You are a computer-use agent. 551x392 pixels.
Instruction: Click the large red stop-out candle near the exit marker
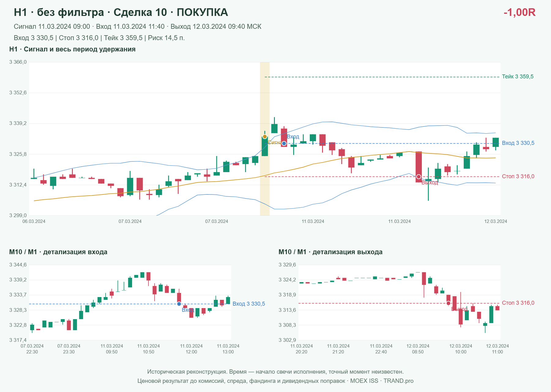coord(418,167)
